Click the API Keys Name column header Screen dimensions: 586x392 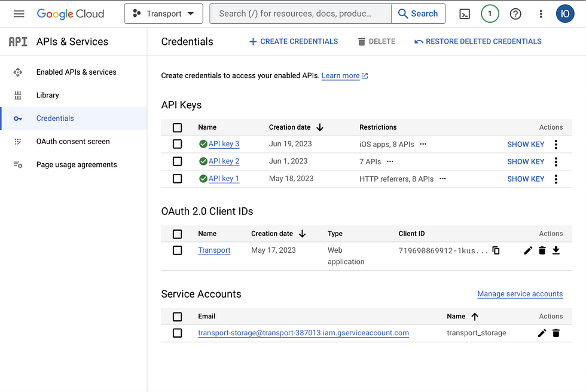pyautogui.click(x=207, y=127)
